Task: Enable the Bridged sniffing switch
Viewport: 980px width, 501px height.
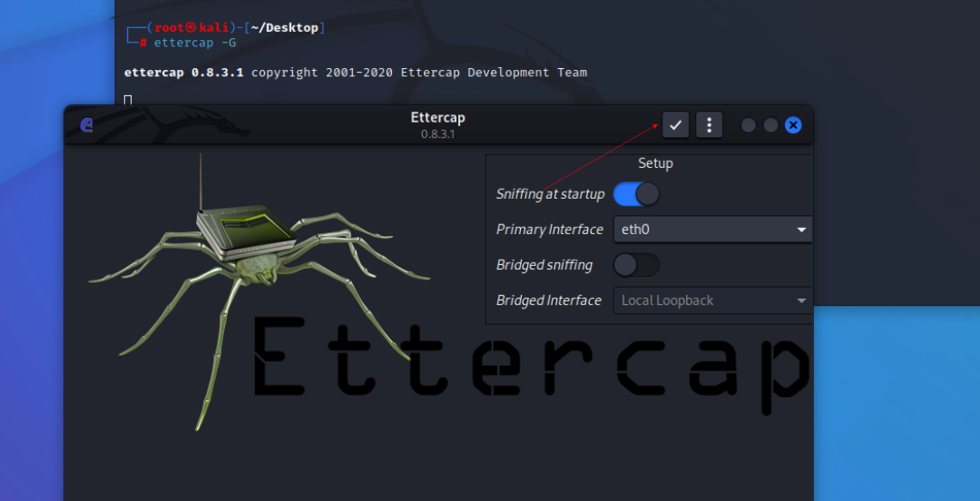Action: 636,265
